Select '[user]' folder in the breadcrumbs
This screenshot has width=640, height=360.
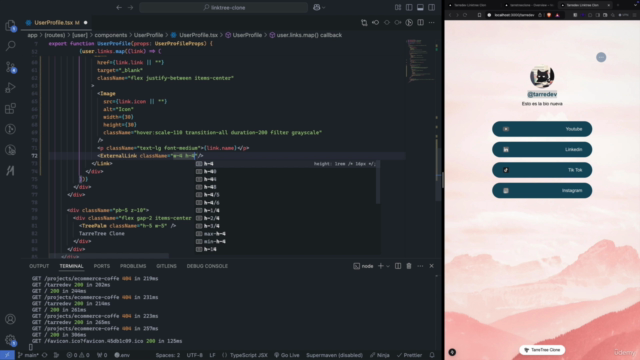click(80, 35)
